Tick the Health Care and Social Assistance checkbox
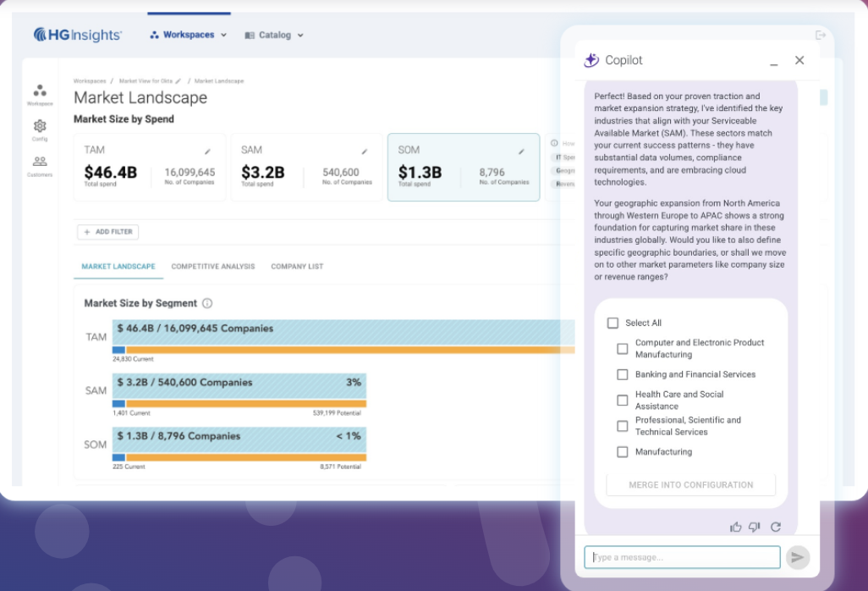 pyautogui.click(x=622, y=400)
